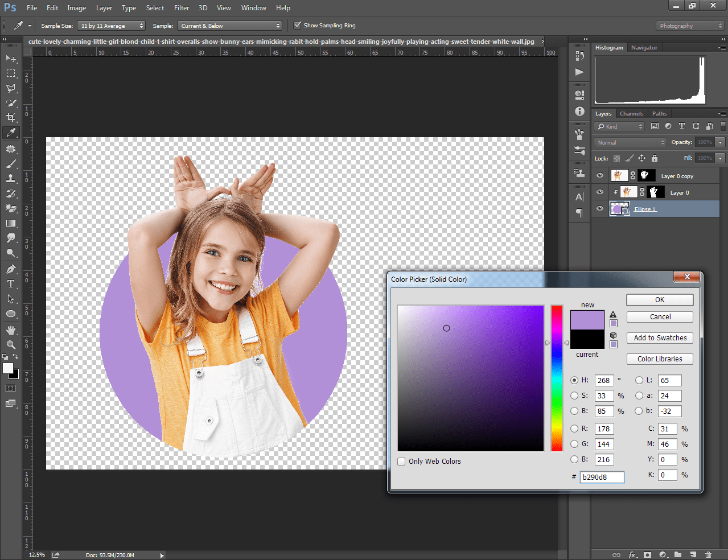This screenshot has height=560, width=728.
Task: Open the Normal blend mode dropdown
Action: tap(630, 142)
